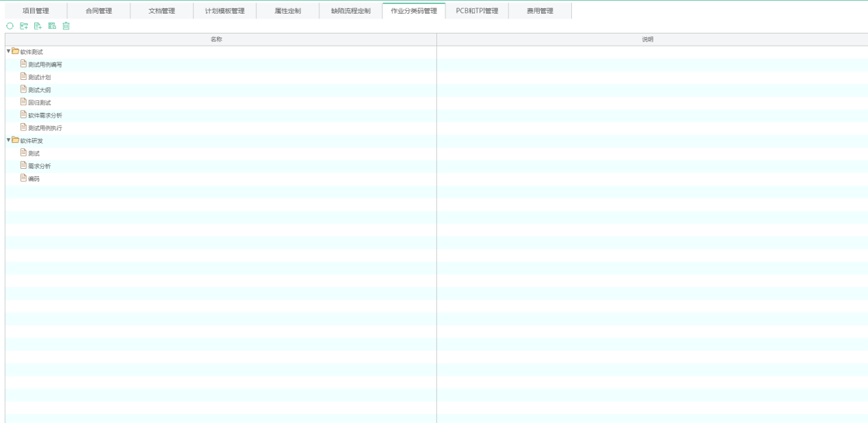
Task: Switch to the 项目管理 tab
Action: 36,11
